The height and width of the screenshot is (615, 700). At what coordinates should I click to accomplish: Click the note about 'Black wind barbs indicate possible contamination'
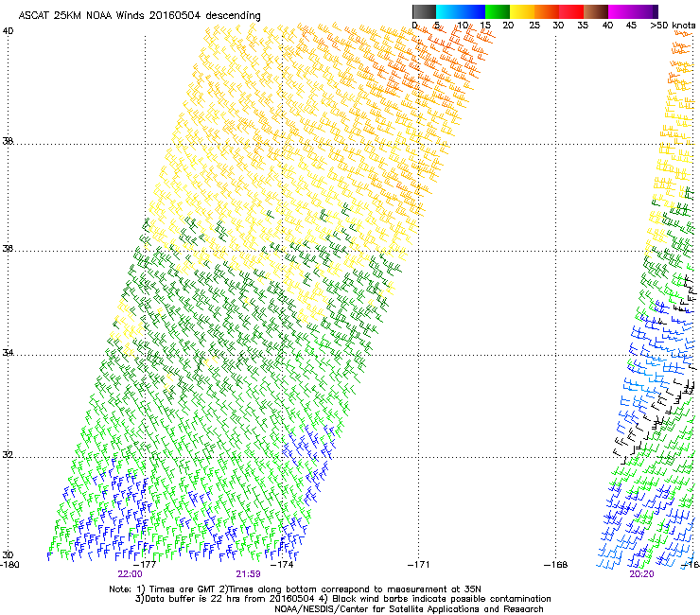coord(442,599)
